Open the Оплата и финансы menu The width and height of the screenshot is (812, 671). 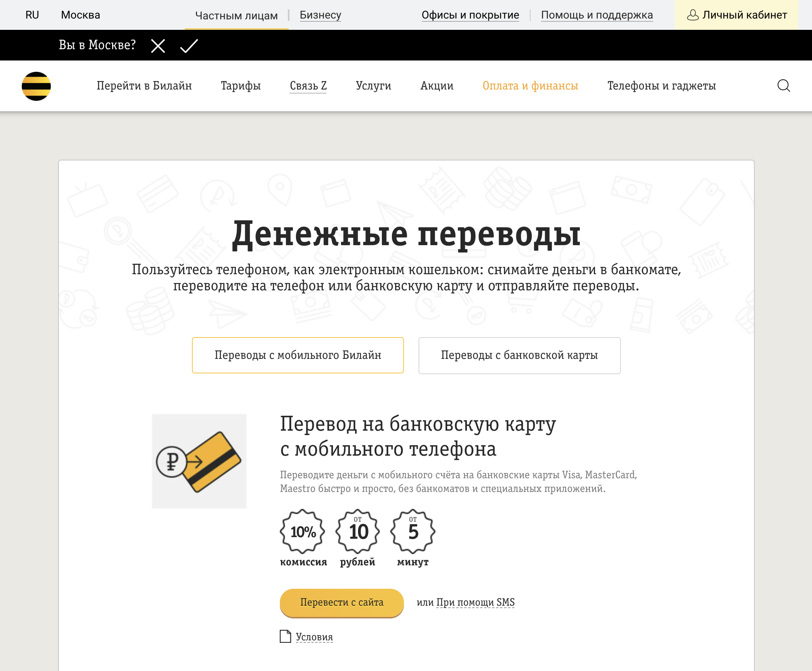(x=530, y=85)
